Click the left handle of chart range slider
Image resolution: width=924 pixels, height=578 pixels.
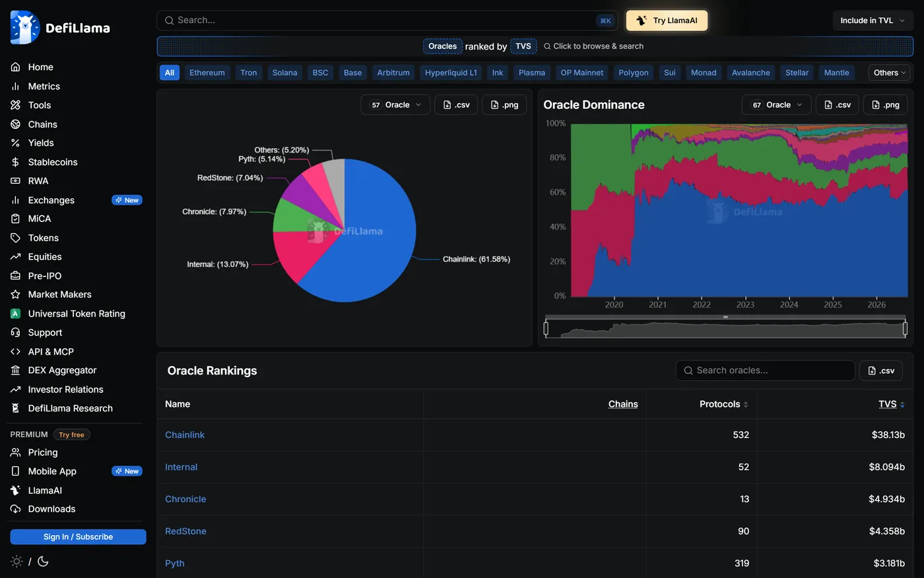point(546,328)
